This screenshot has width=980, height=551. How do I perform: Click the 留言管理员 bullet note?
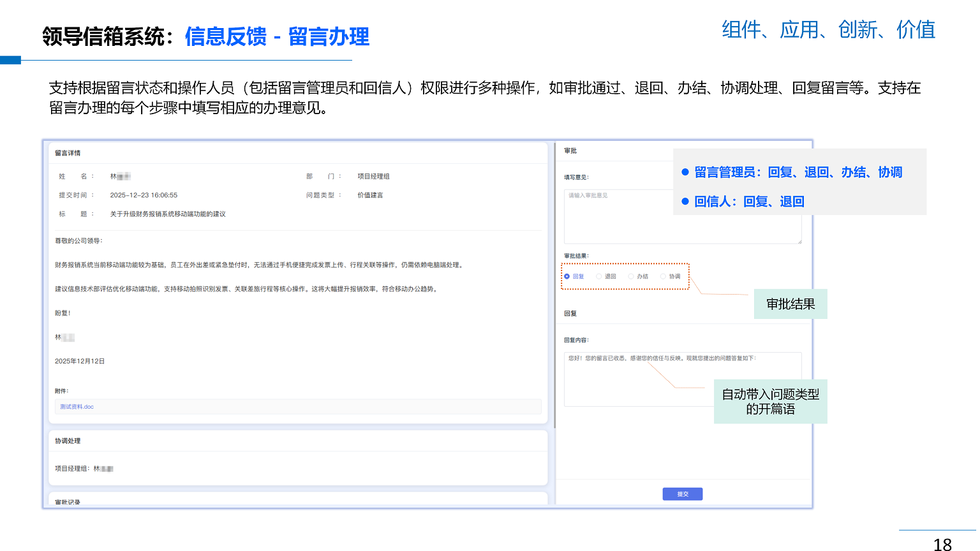[x=793, y=172]
